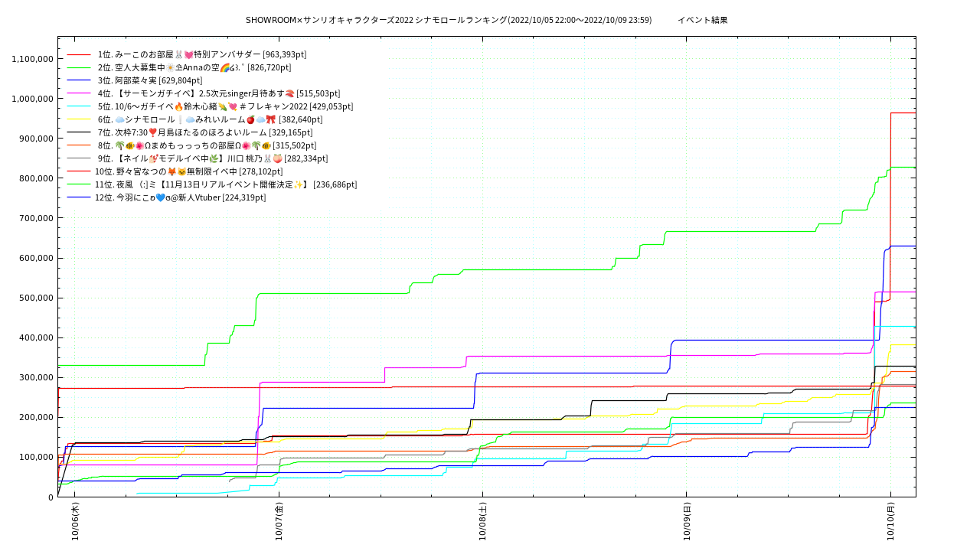Click the orange line swatch beside 8位

click(x=79, y=146)
